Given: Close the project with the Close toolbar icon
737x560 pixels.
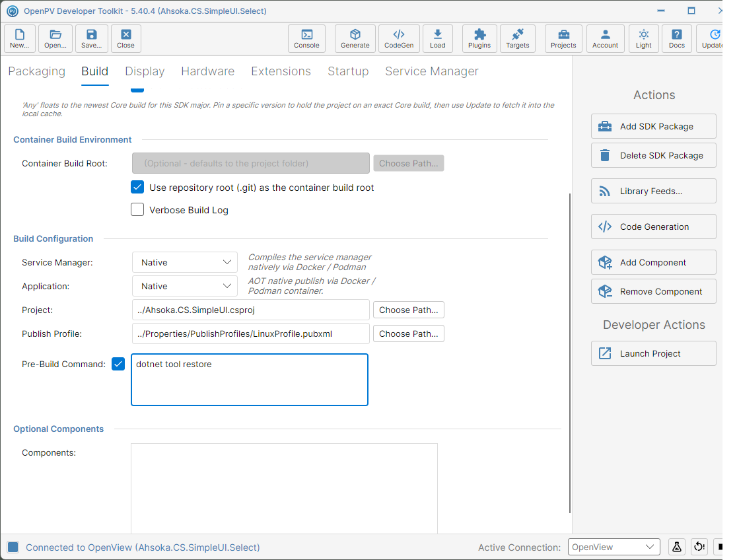Looking at the screenshot, I should tap(126, 38).
